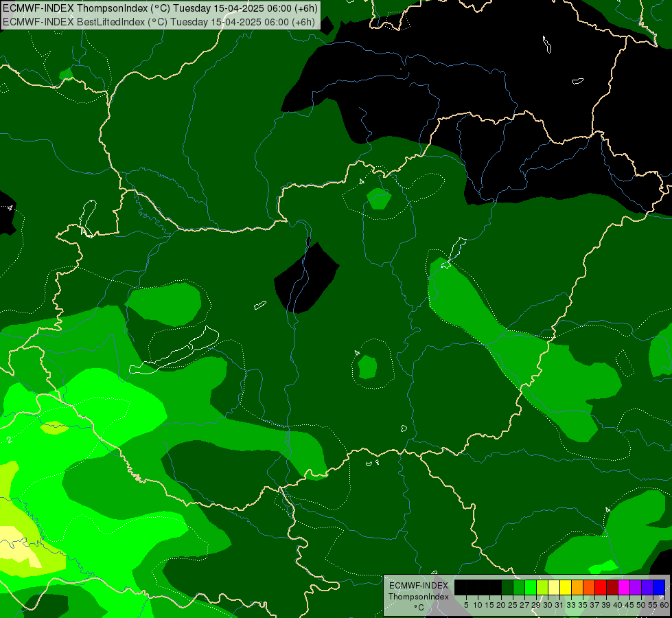Click legend tick value '25'
The width and height of the screenshot is (672, 618).
pos(513,605)
